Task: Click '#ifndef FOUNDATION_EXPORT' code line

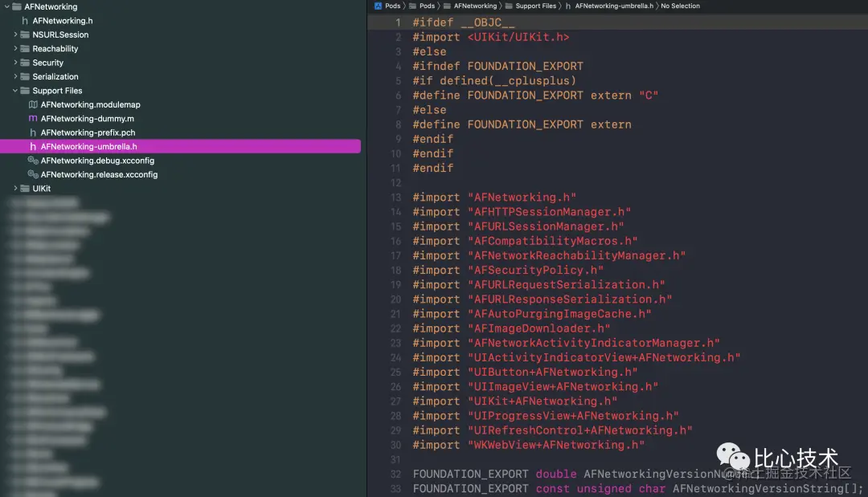Action: (497, 67)
